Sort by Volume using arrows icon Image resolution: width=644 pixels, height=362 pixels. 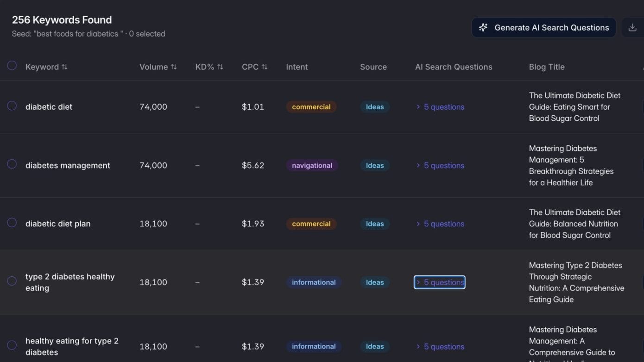pos(174,67)
